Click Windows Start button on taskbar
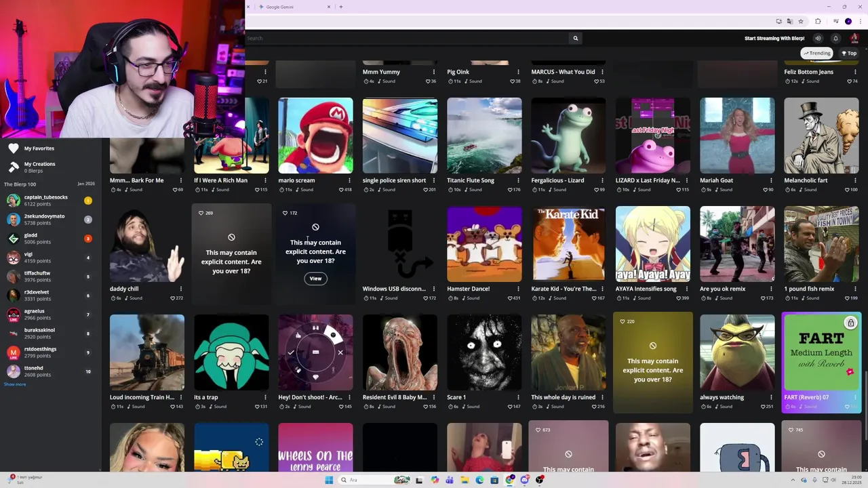This screenshot has height=488, width=868. [329, 480]
